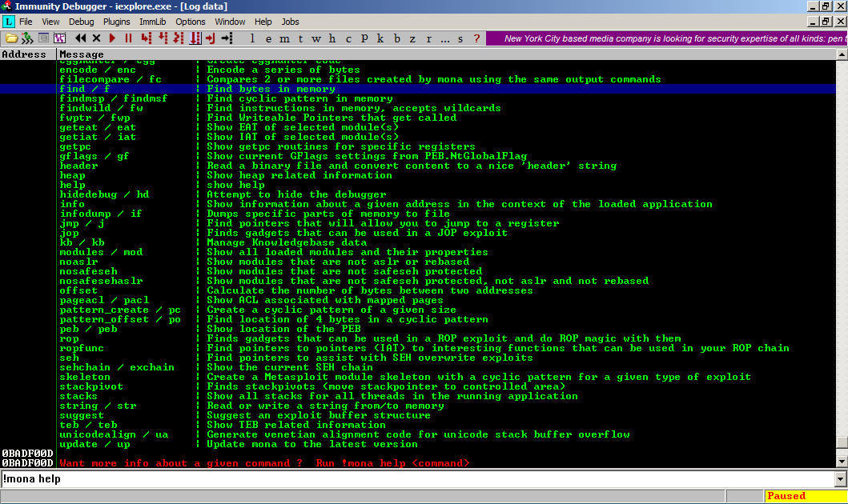Viewport: 848px width, 504px height.
Task: Click into the command input box
Action: (417, 479)
